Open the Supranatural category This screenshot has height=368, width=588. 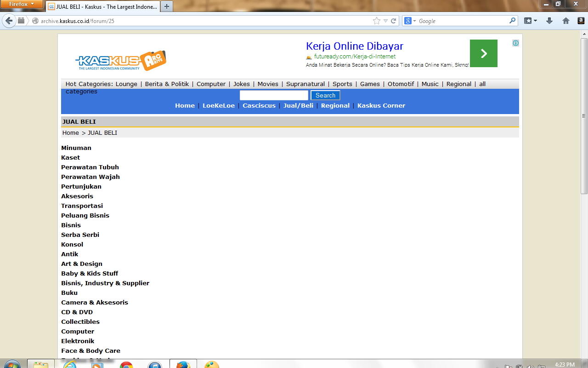(305, 84)
